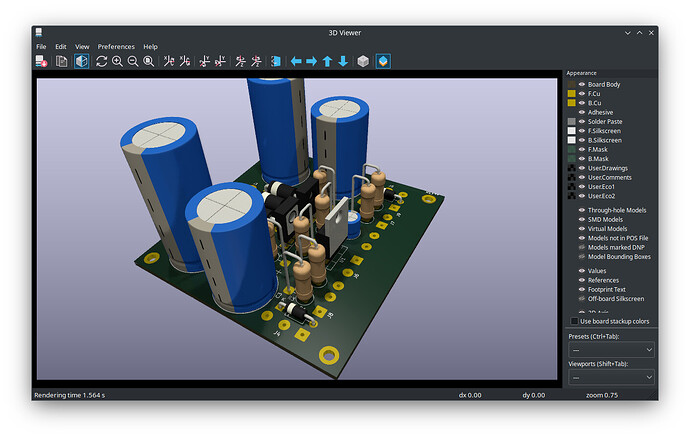Click the Redraw view refresh icon
The width and height of the screenshot is (690, 437).
coord(102,61)
